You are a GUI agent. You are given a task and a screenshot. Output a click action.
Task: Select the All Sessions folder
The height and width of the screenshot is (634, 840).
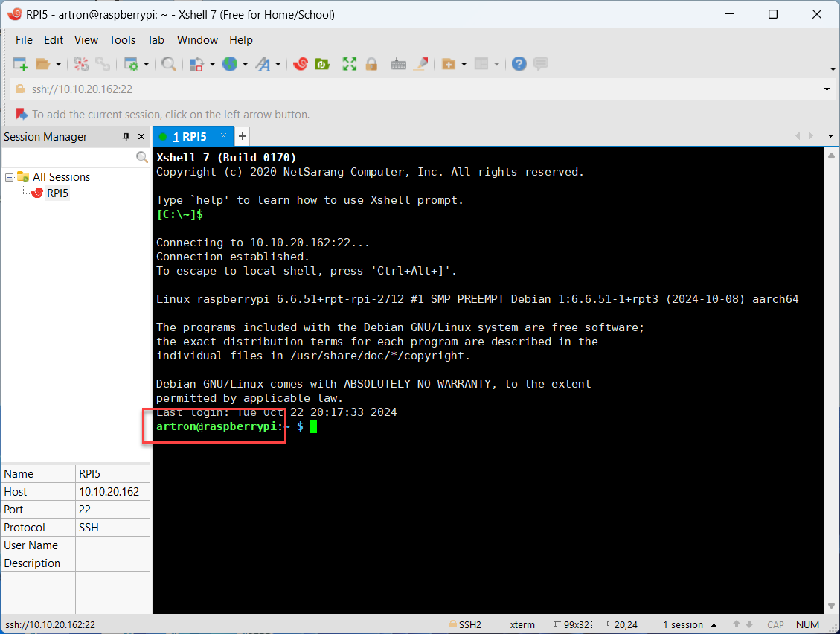[61, 177]
